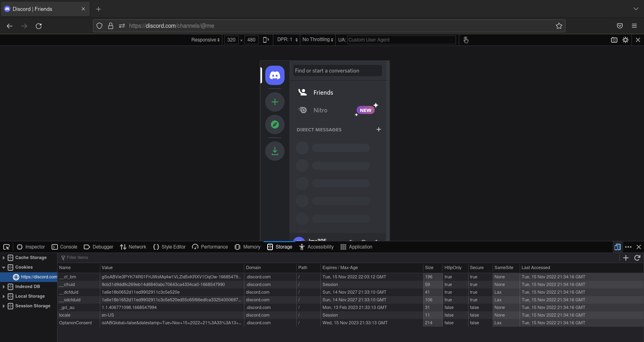Switch to the Style Editor tab
Screen dimensions: 644x342
[169, 247]
